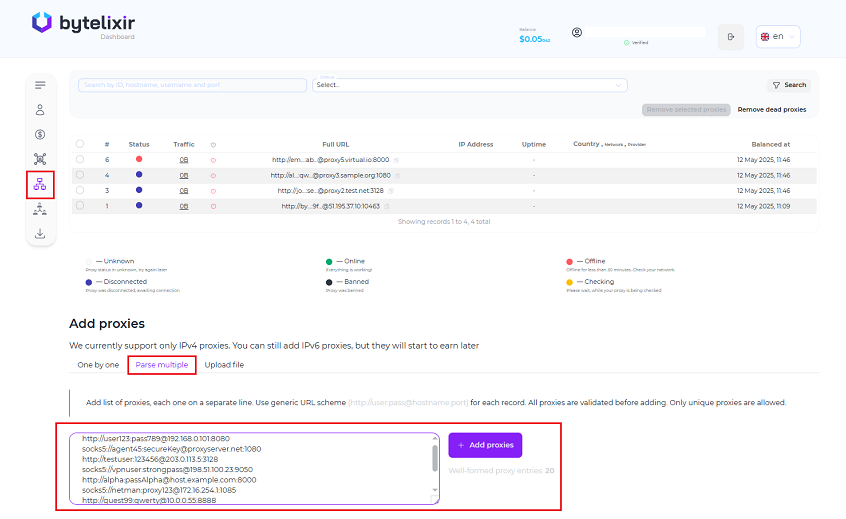The width and height of the screenshot is (846, 519).
Task: Click the textarea scrollbar up arrow
Action: 435,438
